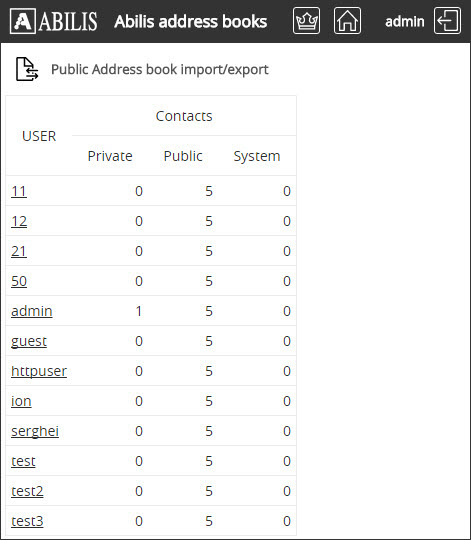Open the test3 user link
The width and height of the screenshot is (471, 540).
[27, 521]
